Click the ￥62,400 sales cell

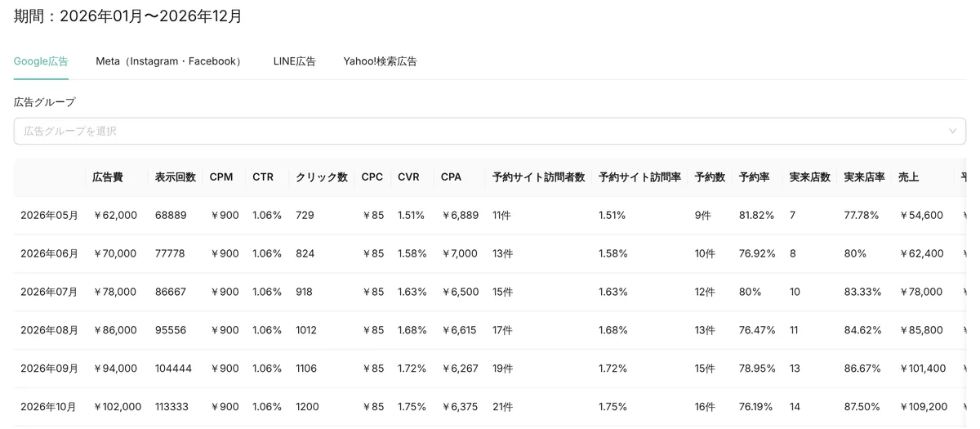tap(920, 254)
